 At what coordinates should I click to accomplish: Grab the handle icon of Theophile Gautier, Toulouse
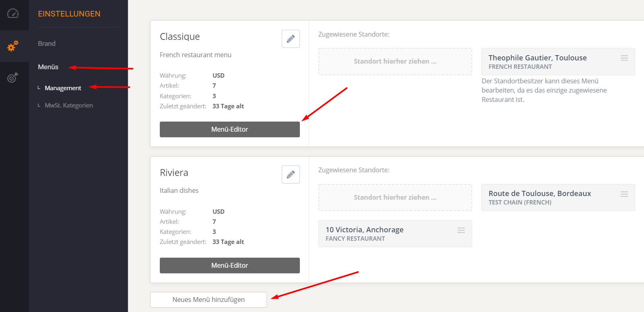pos(624,58)
